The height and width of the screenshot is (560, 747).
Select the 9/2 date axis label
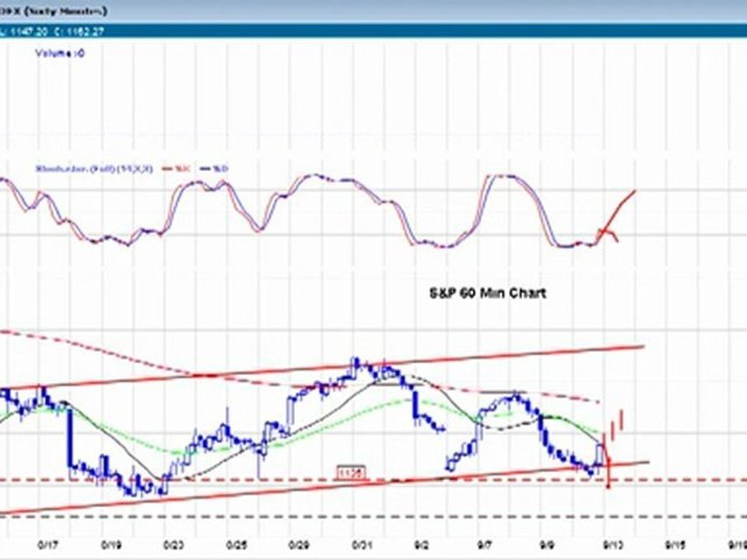click(423, 544)
